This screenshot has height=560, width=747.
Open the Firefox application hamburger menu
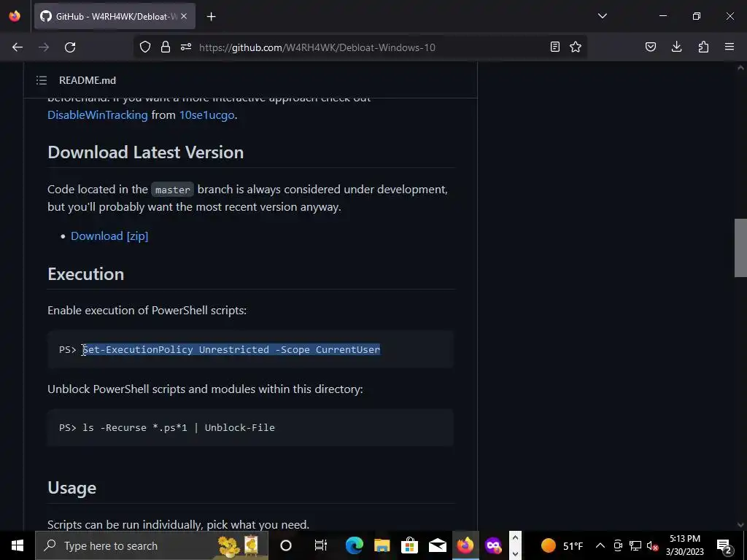[729, 47]
